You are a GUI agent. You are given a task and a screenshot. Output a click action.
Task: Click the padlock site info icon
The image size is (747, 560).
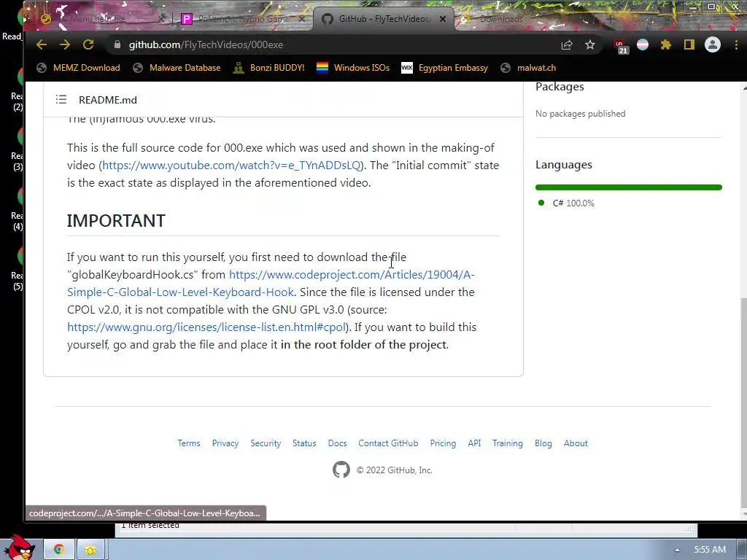pyautogui.click(x=117, y=44)
